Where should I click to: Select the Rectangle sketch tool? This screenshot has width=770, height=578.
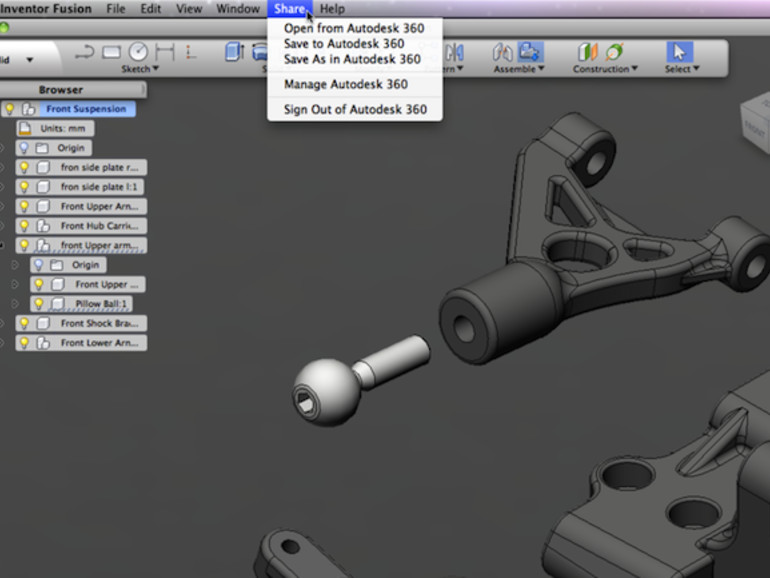coord(111,52)
